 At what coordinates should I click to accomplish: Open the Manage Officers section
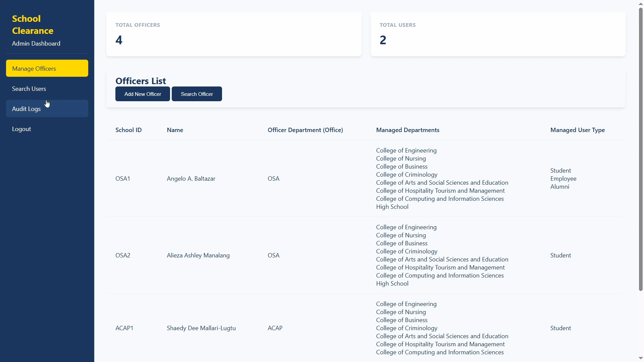(47, 68)
